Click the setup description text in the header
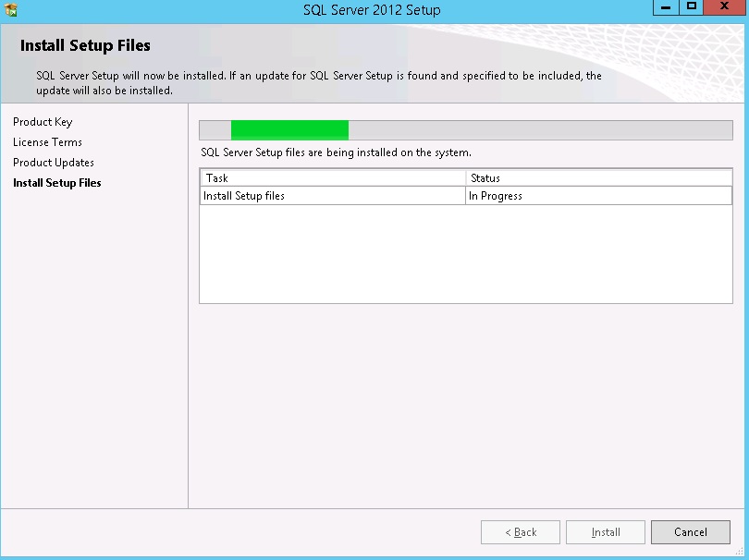This screenshot has width=749, height=560. 319,83
